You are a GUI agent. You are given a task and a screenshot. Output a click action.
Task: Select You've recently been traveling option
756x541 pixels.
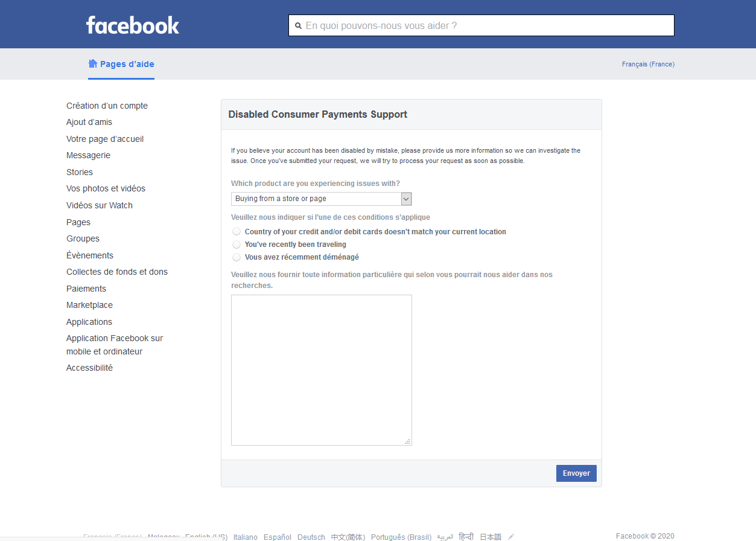click(x=237, y=245)
